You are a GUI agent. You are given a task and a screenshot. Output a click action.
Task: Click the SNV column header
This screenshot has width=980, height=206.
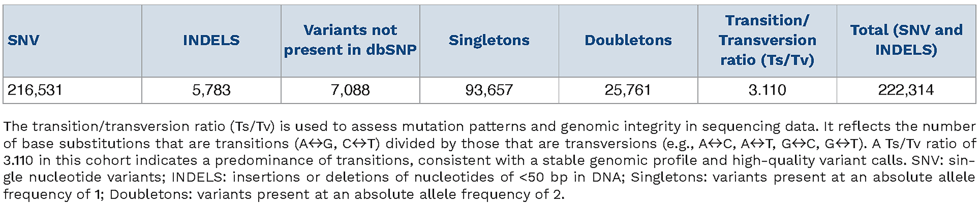pyautogui.click(x=23, y=40)
